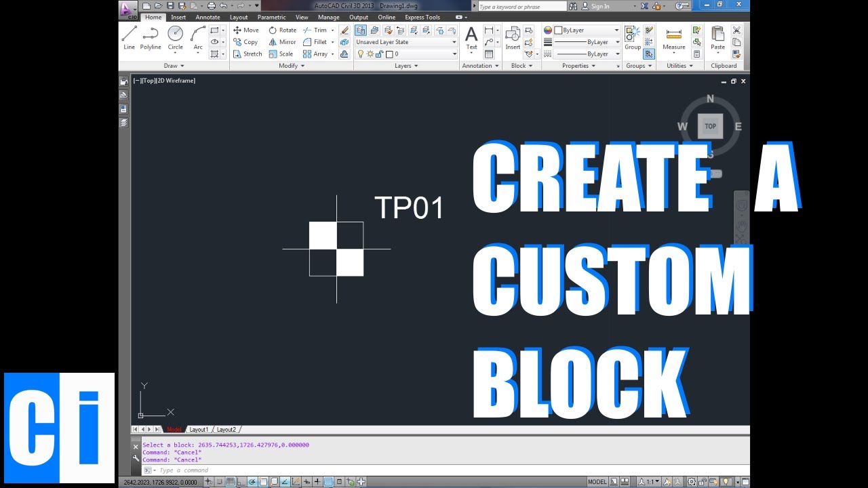Click the Group objects tool
The image size is (868, 488).
click(x=633, y=38)
